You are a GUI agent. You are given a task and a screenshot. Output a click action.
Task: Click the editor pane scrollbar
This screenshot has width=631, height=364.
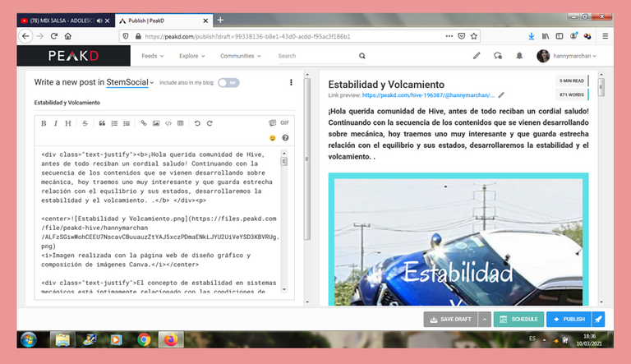(307, 159)
